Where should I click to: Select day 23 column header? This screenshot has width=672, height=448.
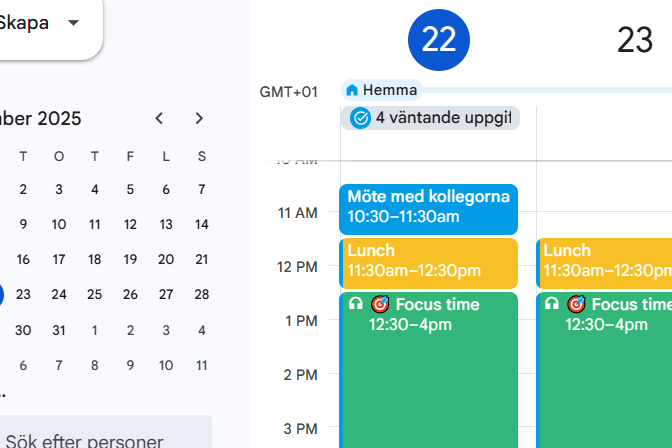pyautogui.click(x=634, y=40)
